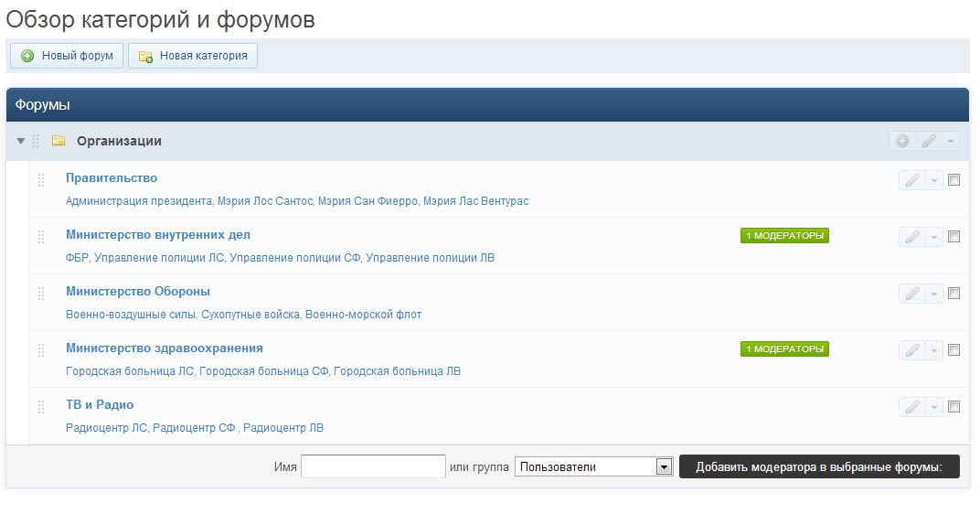Click Добавить модератора в выбранные форумы button
The width and height of the screenshot is (980, 514).
click(819, 467)
